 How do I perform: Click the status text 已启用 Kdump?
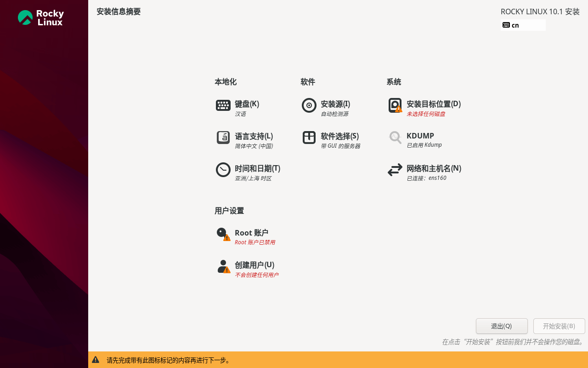424,145
